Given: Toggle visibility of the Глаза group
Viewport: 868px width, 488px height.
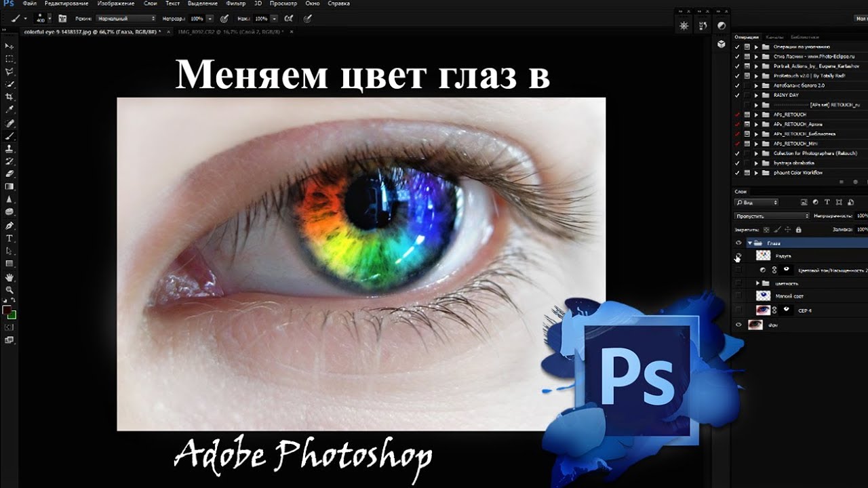Looking at the screenshot, I should 738,243.
